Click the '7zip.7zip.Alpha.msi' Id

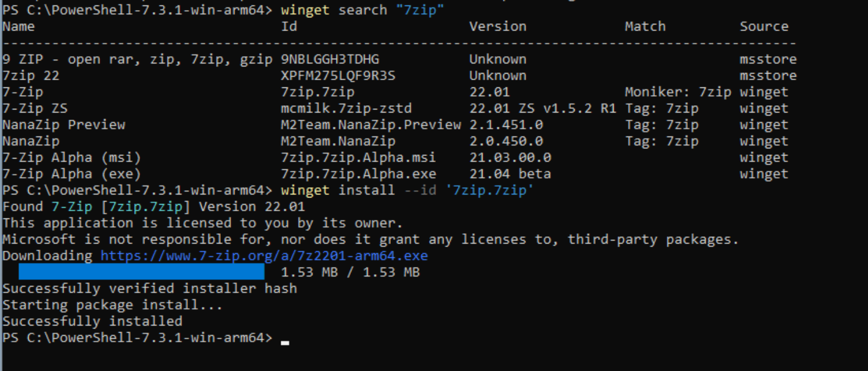coord(359,158)
